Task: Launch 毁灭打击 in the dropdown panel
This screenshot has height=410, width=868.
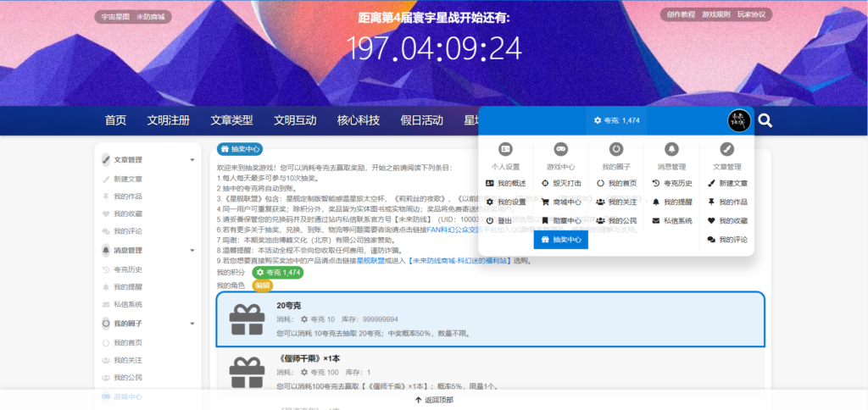Action: point(561,183)
